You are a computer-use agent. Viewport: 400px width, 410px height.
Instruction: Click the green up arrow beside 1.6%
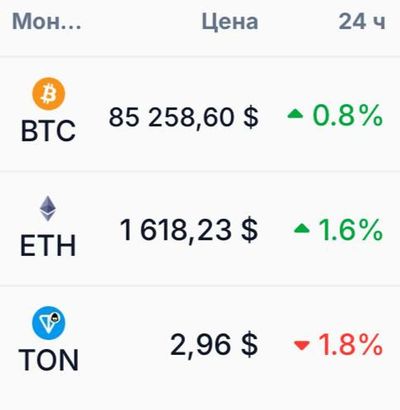point(302,228)
